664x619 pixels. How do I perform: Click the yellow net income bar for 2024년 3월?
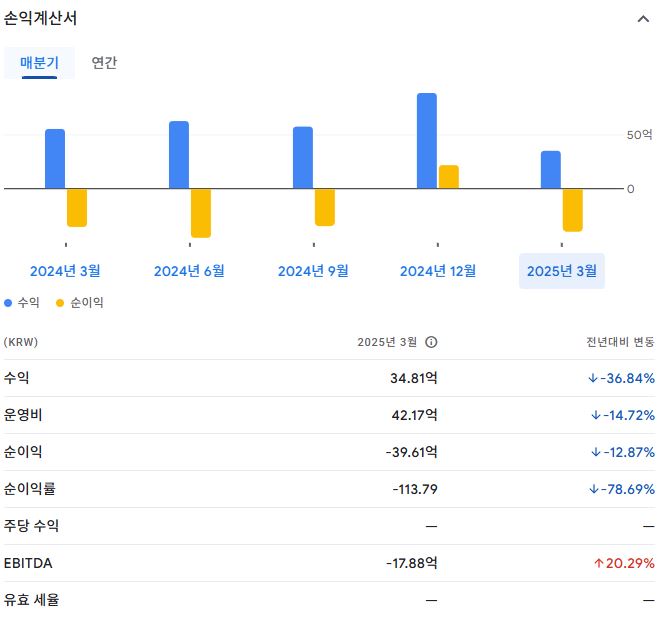tap(77, 208)
